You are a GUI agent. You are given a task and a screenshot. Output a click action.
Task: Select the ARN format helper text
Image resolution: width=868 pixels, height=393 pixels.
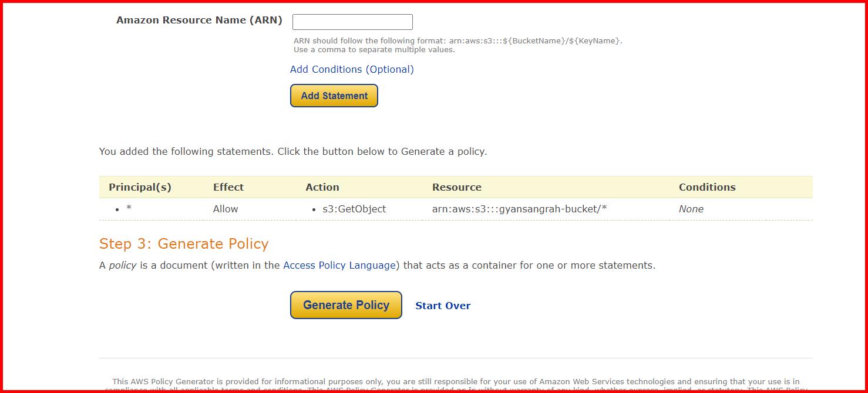point(457,45)
